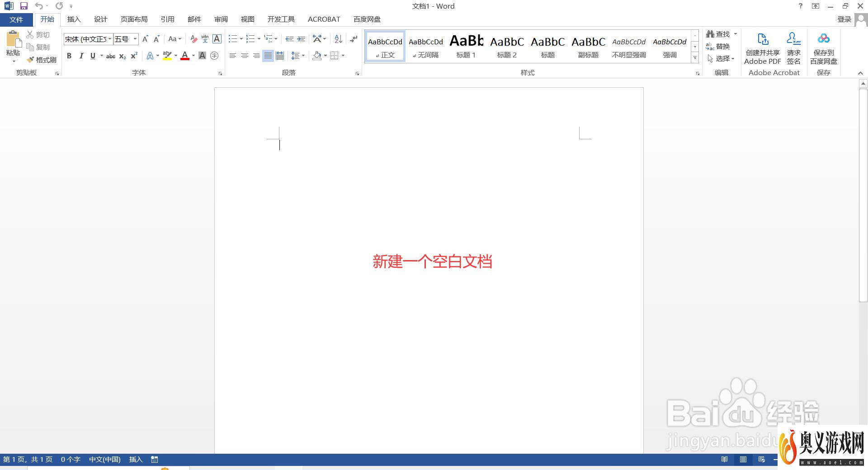Screen dimensions: 868x470
Task: Click the Paste clipboard icon
Action: click(14, 39)
